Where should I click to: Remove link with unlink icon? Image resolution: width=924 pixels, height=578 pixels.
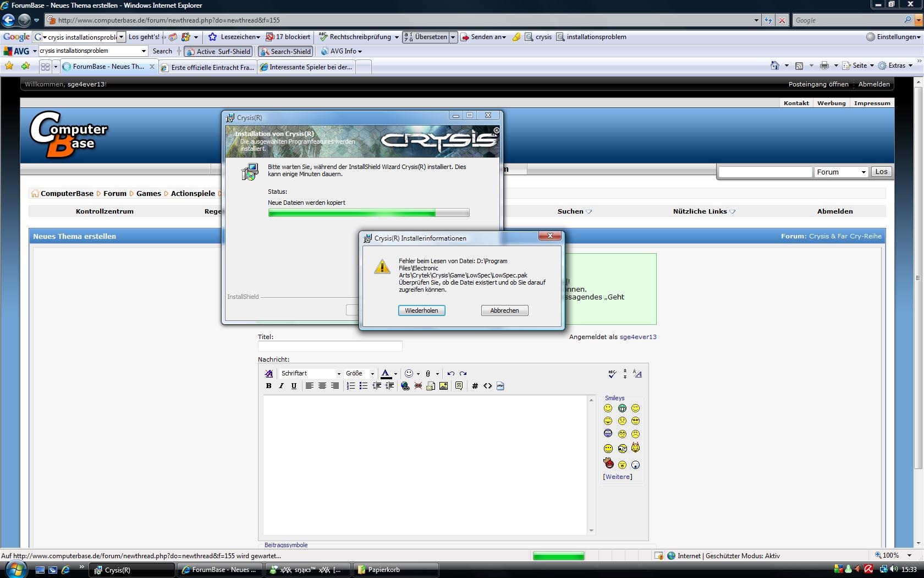[x=418, y=386]
